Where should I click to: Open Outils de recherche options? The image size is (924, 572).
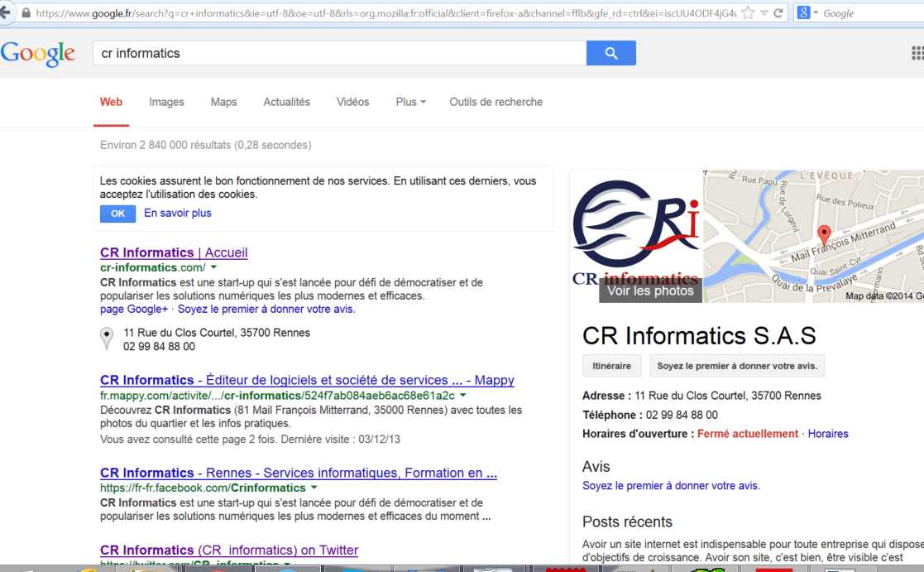coord(496,102)
